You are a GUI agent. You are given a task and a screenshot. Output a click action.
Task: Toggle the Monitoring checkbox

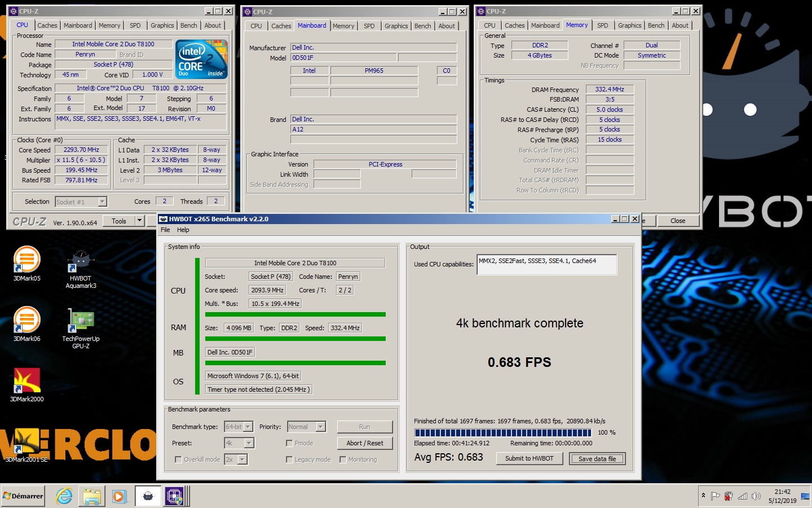pyautogui.click(x=343, y=459)
